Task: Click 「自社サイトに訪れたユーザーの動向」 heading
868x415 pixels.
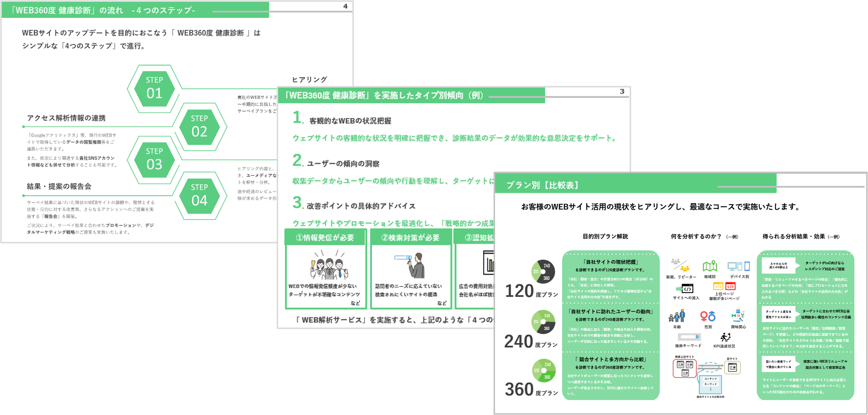Action: pos(610,311)
